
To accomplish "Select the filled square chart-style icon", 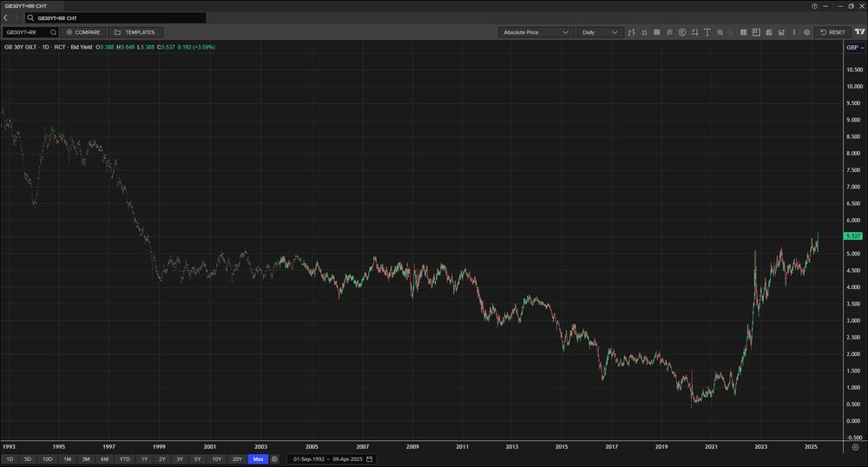I will (x=656, y=33).
